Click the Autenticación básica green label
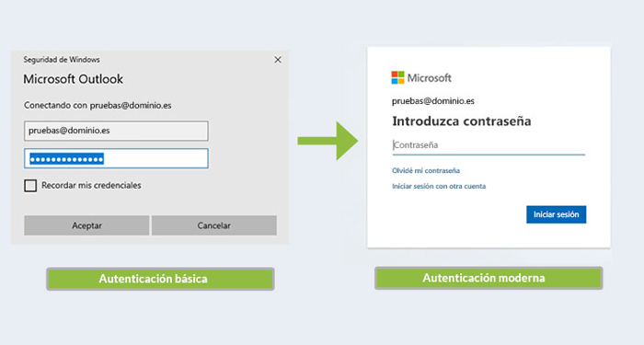Viewport: 644px width, 345px height. click(160, 279)
